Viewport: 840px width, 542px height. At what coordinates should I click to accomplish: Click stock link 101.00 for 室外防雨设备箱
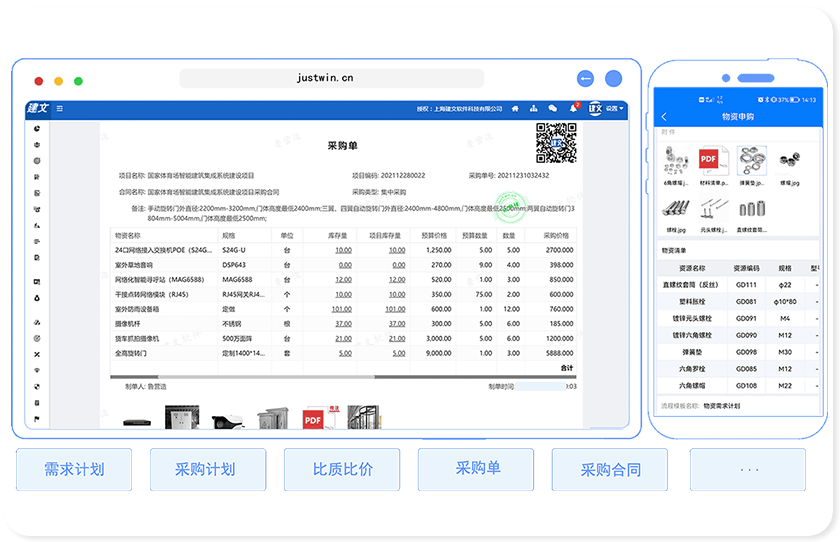point(342,309)
